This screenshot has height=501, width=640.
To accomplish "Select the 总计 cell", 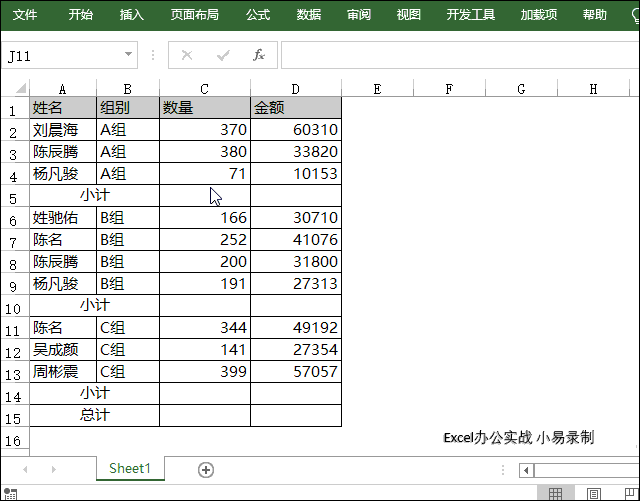I will click(x=94, y=416).
